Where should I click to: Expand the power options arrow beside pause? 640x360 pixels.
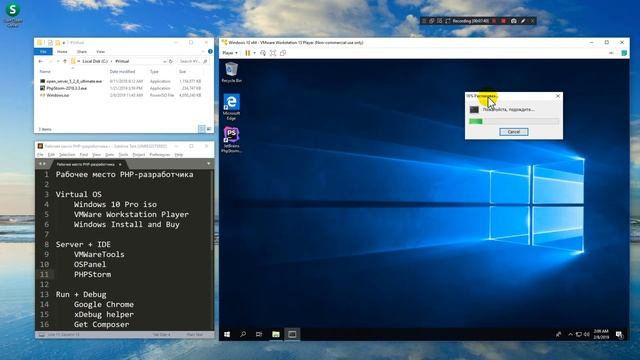click(254, 53)
